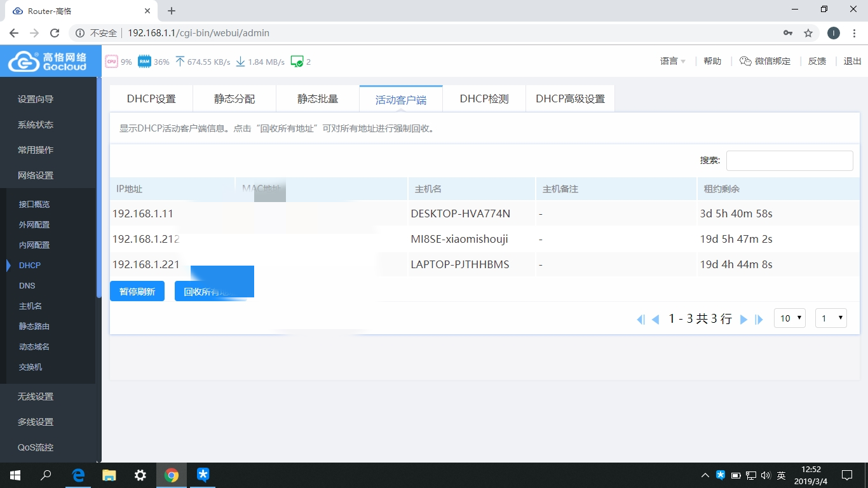The width and height of the screenshot is (868, 488).
Task: Show hidden tray icons
Action: point(705,475)
